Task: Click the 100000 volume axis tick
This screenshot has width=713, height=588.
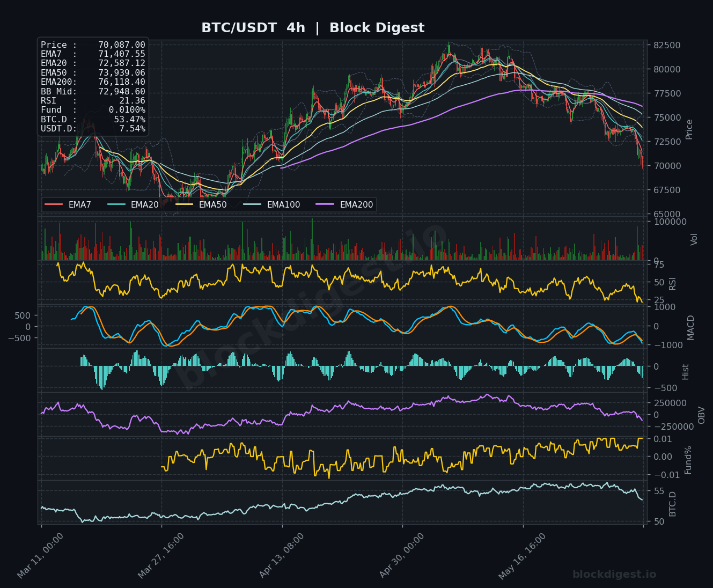Action: coord(670,222)
